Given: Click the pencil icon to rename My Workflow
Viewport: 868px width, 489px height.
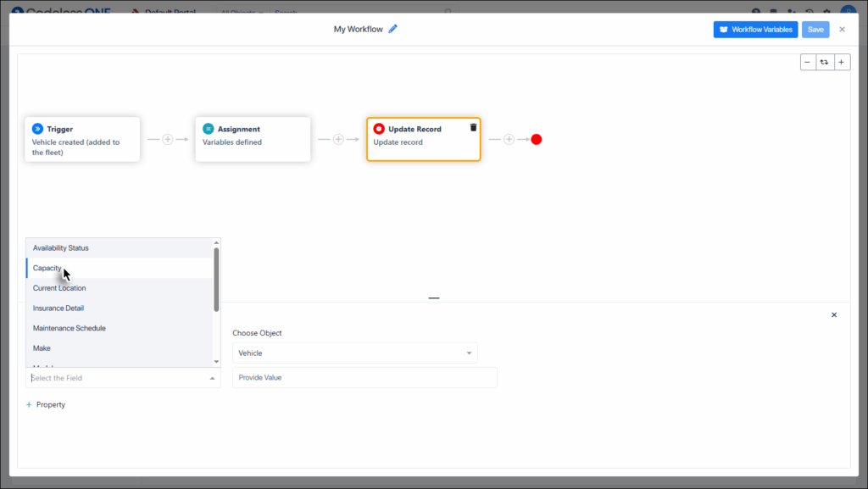Looking at the screenshot, I should pyautogui.click(x=392, y=28).
